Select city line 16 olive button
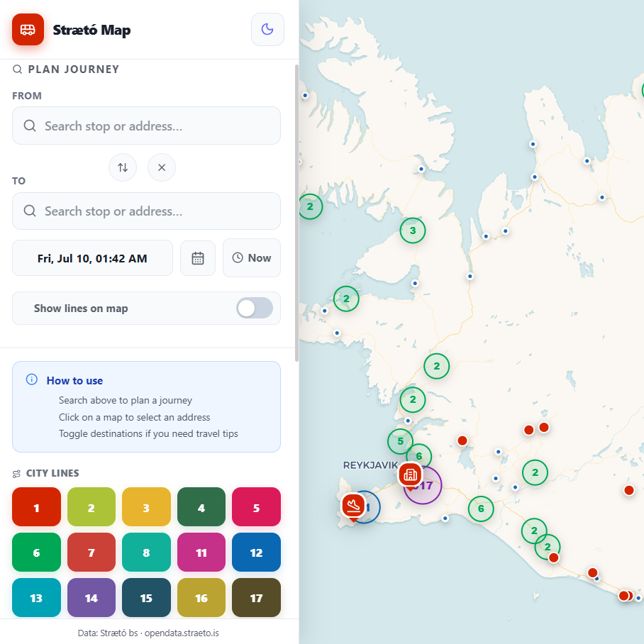 click(201, 598)
